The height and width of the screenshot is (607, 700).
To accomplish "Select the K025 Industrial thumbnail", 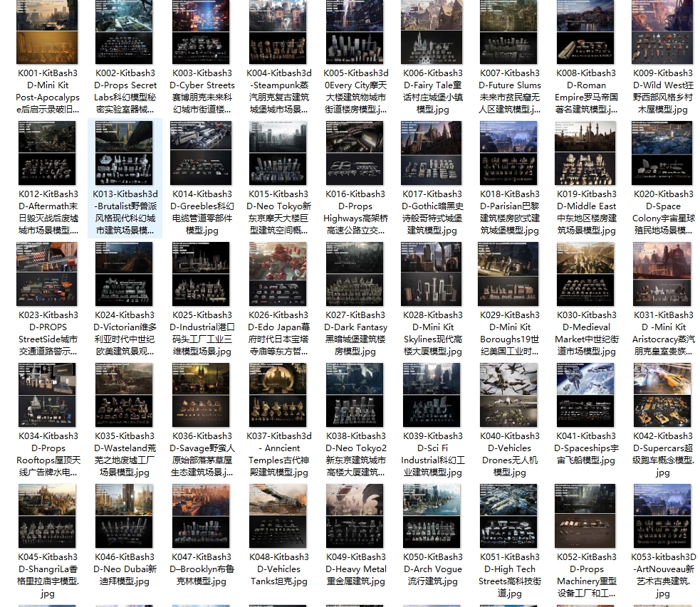I will pyautogui.click(x=201, y=274).
